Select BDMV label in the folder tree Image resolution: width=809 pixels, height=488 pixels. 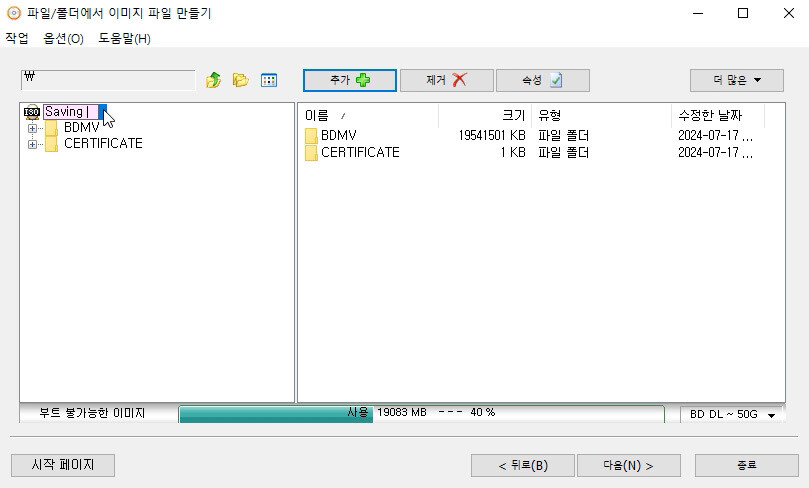click(82, 127)
